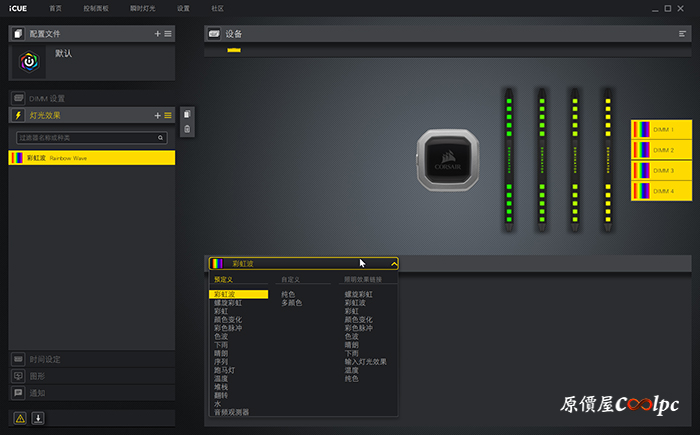The height and width of the screenshot is (435, 700).
Task: Select the DIMM 2 lighting channel
Action: [x=661, y=150]
